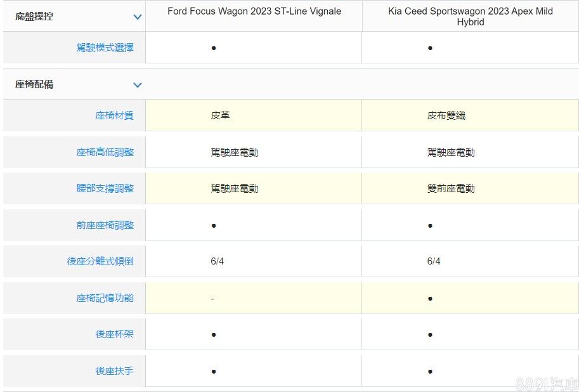Click the Ford Focus Wagon 2023 column header
Image resolution: width=579 pixels, height=392 pixels.
254,11
